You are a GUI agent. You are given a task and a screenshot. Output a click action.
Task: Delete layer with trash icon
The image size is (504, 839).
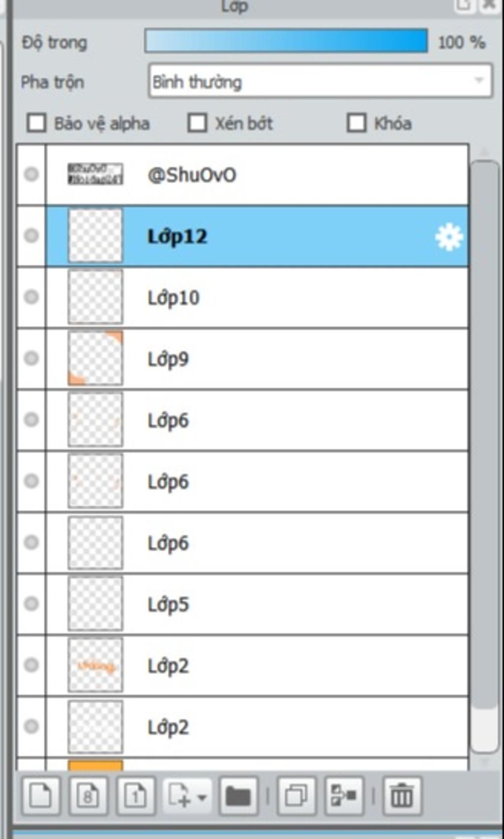click(402, 796)
